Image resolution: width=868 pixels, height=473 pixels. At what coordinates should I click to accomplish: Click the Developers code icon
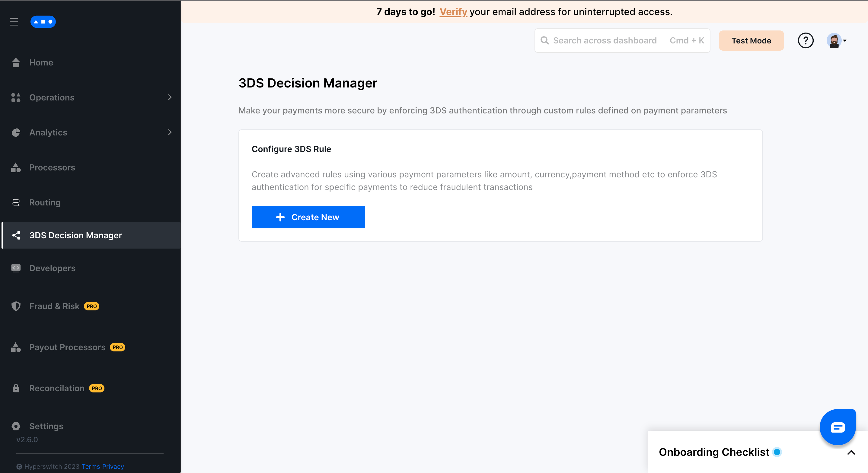coord(16,268)
